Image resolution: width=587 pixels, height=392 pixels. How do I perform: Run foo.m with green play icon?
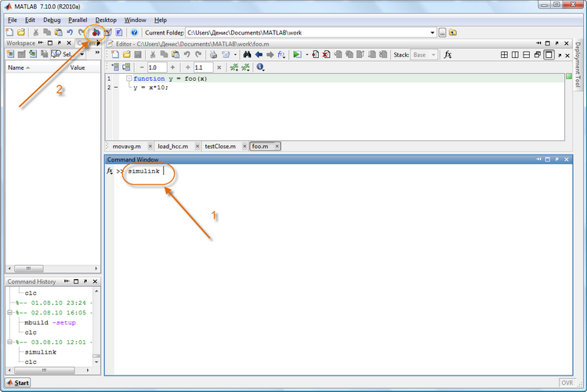click(297, 55)
